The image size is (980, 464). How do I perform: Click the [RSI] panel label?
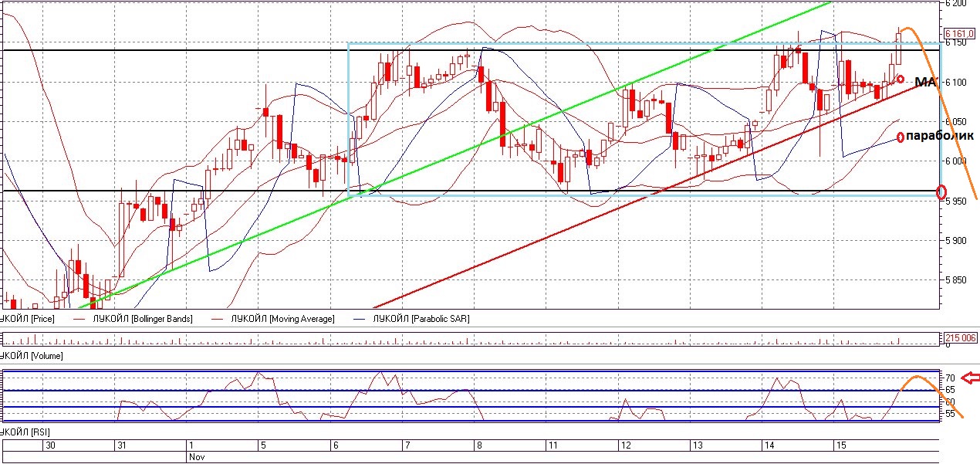point(25,431)
